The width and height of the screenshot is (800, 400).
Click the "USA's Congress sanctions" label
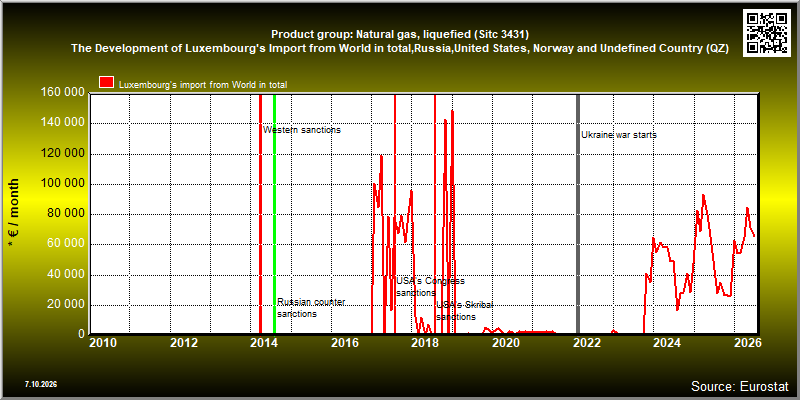pyautogui.click(x=431, y=287)
